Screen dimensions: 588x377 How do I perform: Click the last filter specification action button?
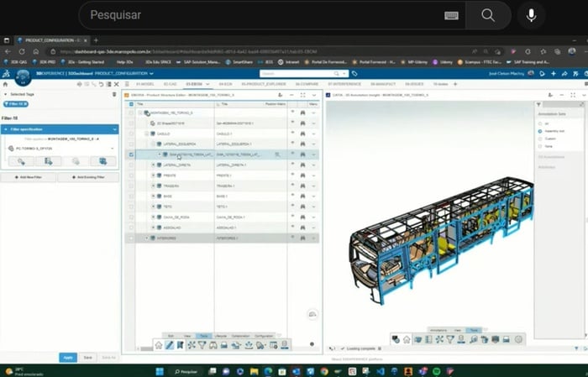[102, 161]
